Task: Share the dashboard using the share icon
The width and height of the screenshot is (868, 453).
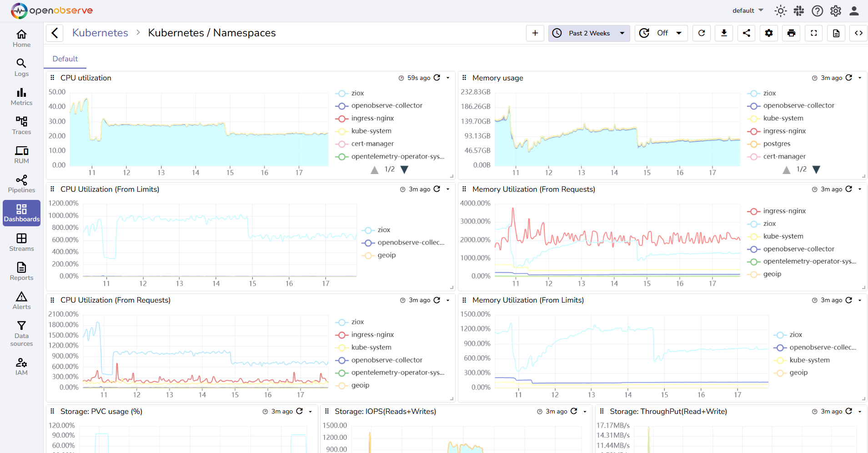Action: 746,33
